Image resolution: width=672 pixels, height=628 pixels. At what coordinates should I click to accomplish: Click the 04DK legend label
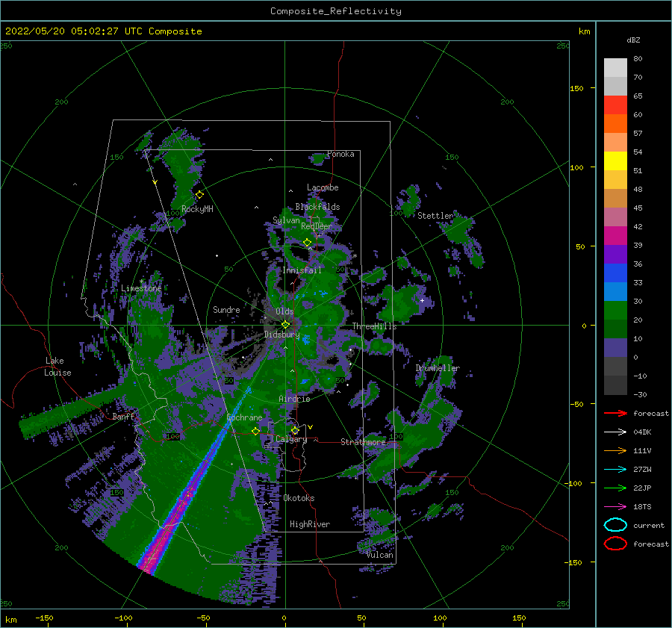[642, 432]
